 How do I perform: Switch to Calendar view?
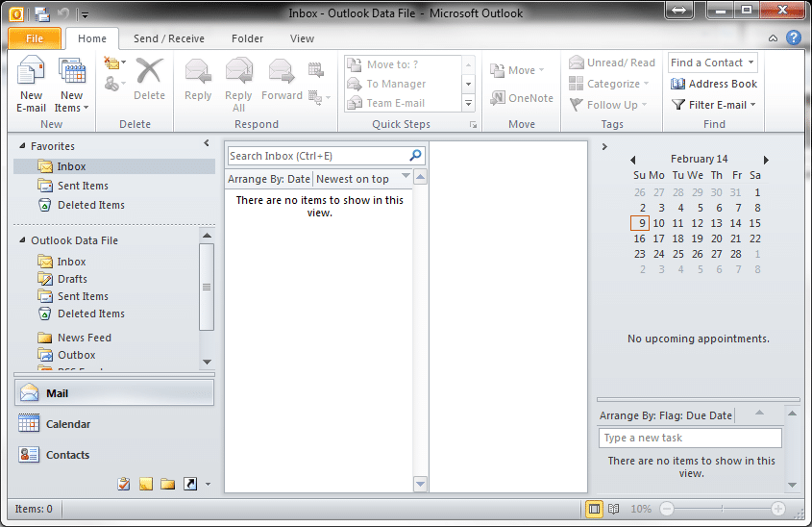(114, 424)
